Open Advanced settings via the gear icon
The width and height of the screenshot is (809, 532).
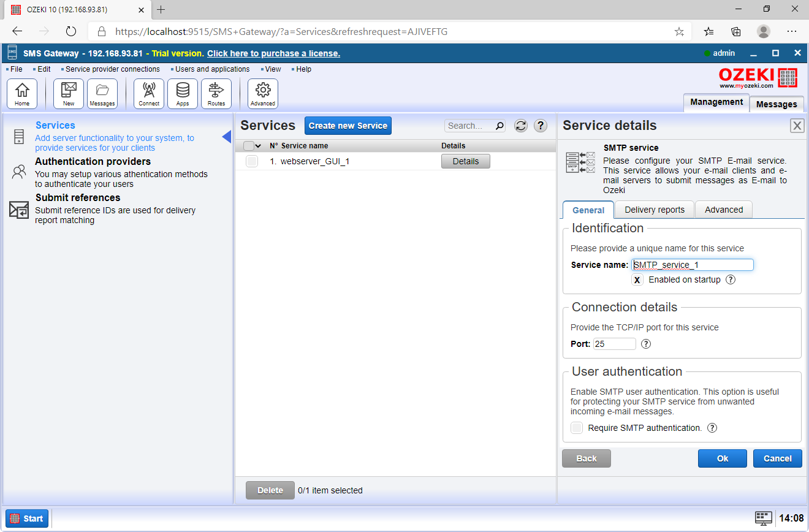pos(262,93)
